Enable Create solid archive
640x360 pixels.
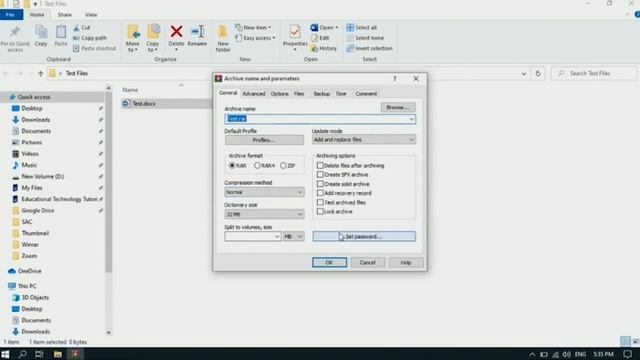tap(320, 184)
